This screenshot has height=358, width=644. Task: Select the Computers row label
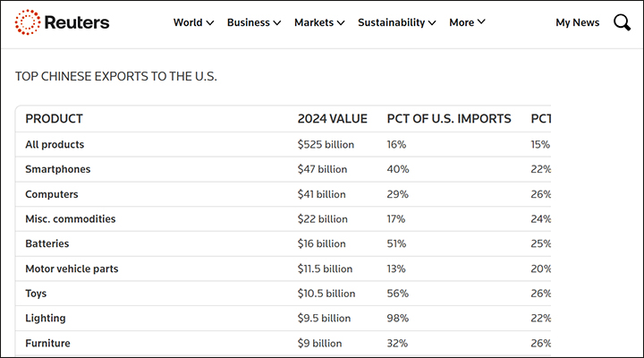click(x=52, y=194)
